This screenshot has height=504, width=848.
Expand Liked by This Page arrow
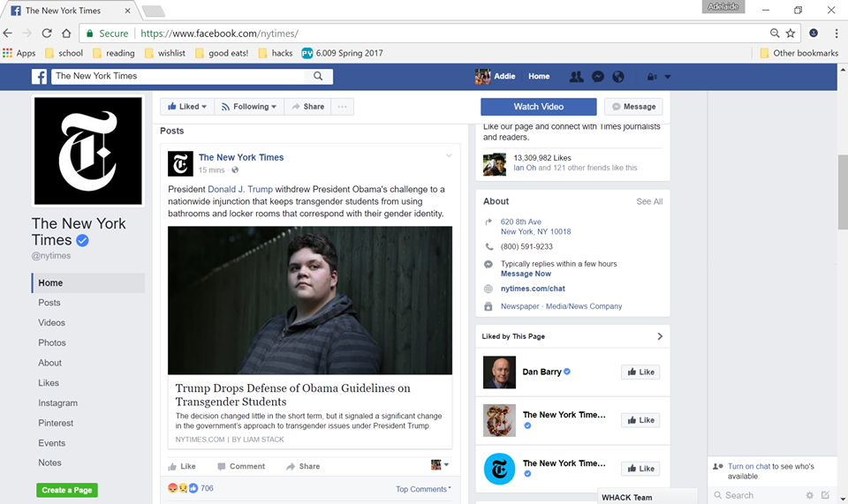click(660, 336)
